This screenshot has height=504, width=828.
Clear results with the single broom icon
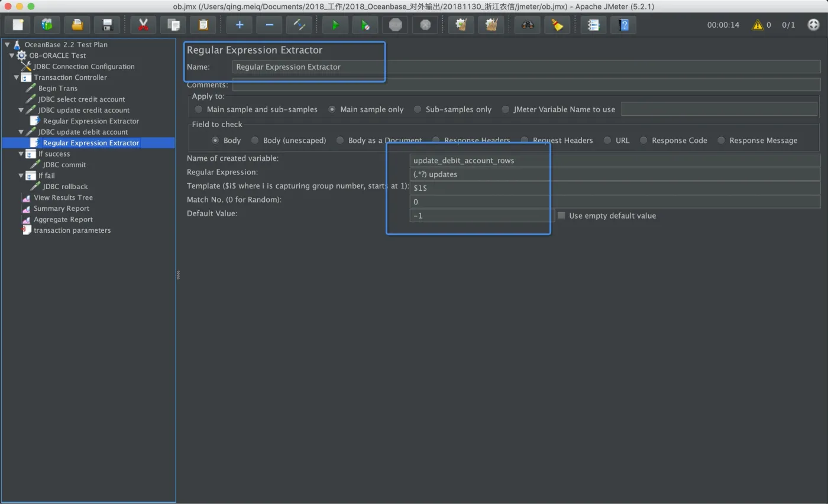(x=461, y=25)
